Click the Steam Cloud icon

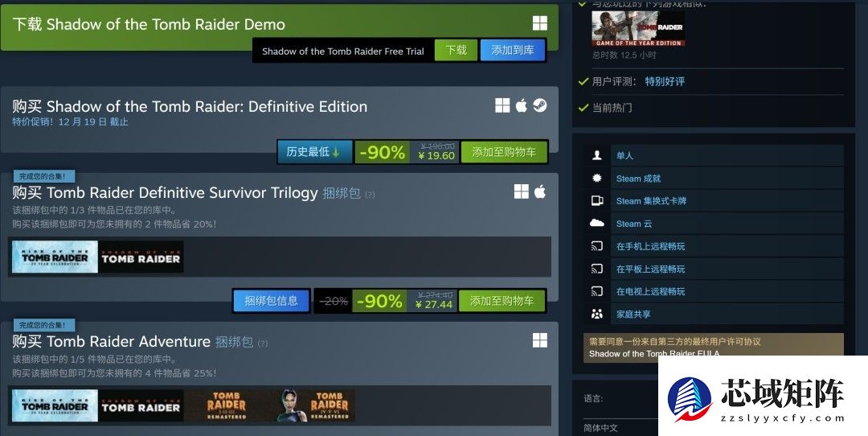[x=596, y=224]
